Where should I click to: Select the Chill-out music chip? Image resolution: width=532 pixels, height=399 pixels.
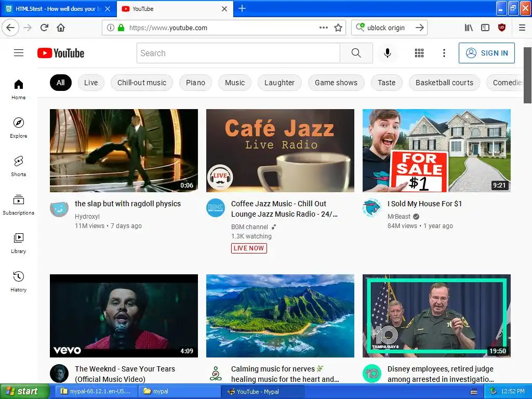tap(142, 83)
